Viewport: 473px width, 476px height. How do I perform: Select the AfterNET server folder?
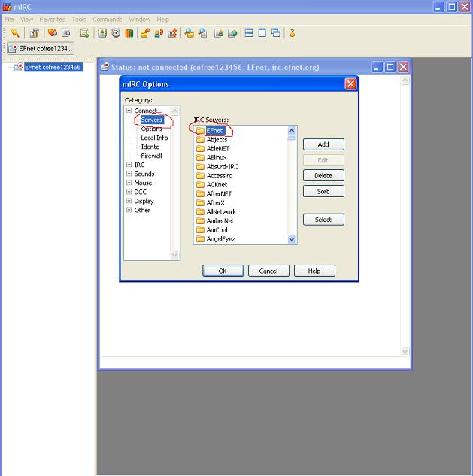pyautogui.click(x=214, y=193)
